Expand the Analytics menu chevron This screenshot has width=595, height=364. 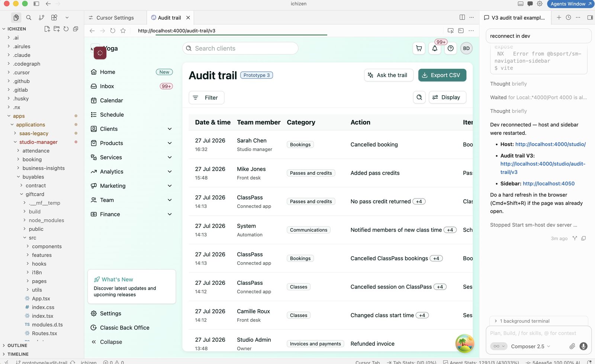click(170, 172)
